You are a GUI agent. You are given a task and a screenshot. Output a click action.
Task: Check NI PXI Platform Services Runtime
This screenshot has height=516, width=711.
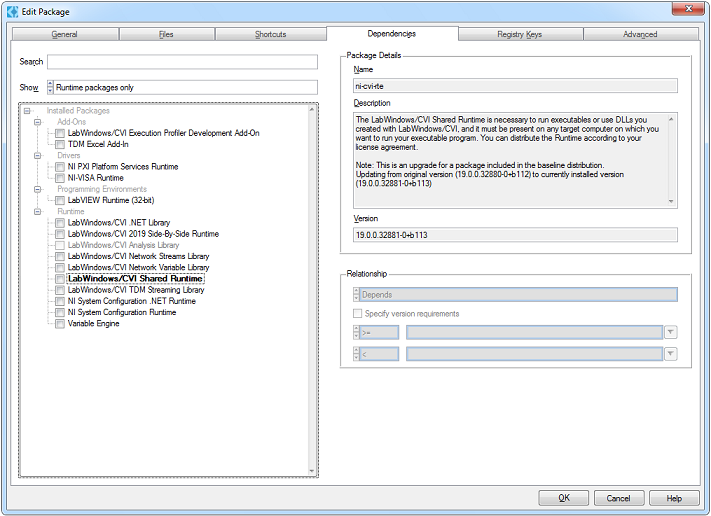point(60,167)
